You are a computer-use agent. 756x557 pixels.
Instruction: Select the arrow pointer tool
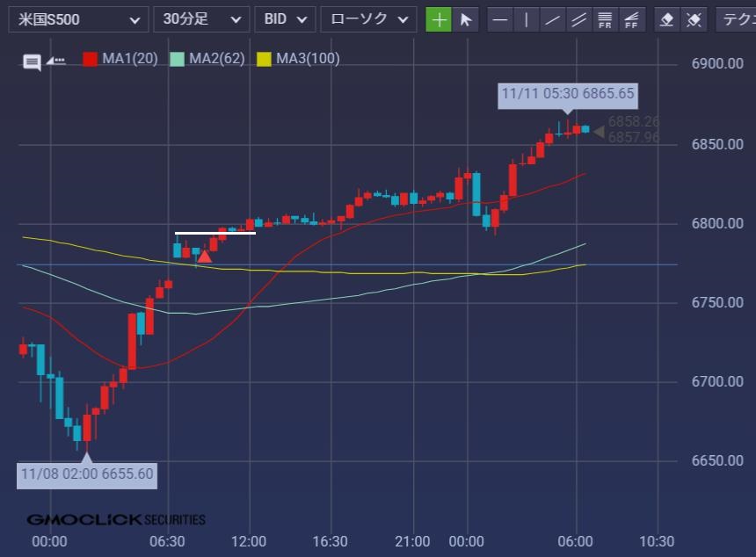[466, 19]
